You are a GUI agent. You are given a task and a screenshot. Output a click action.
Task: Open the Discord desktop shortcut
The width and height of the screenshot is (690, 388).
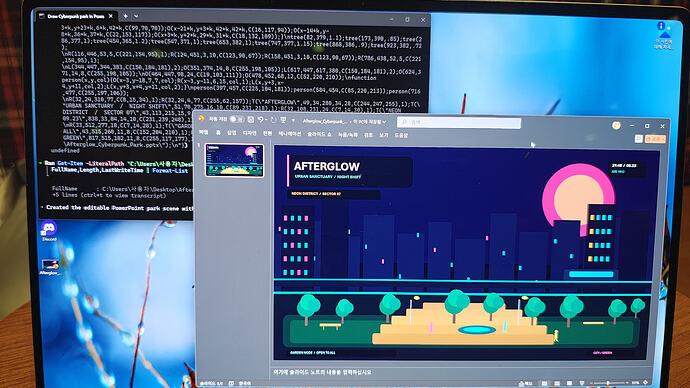[x=49, y=231]
